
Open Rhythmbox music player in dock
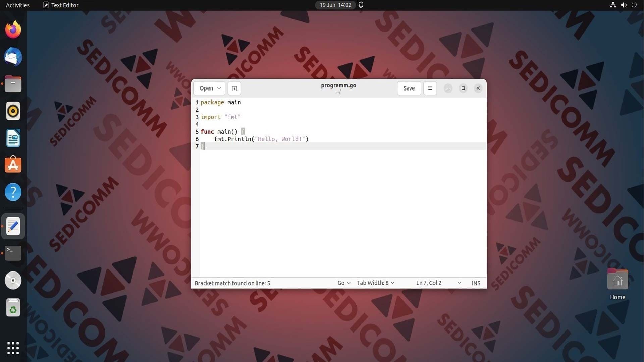pyautogui.click(x=13, y=111)
